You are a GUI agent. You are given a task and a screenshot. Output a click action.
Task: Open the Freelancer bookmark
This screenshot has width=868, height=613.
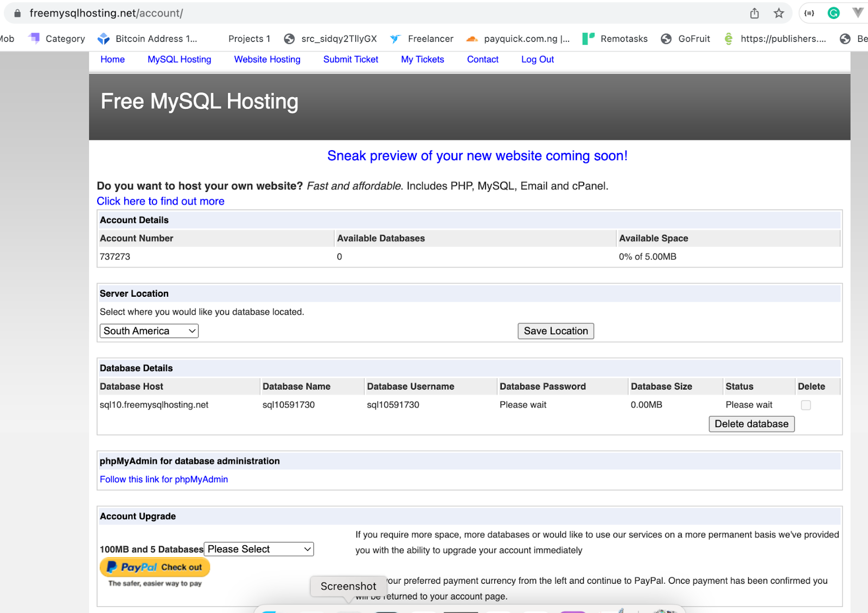click(x=422, y=39)
